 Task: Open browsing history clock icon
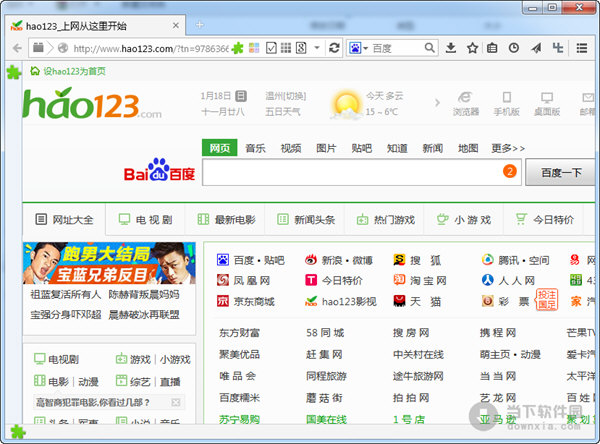tap(514, 48)
